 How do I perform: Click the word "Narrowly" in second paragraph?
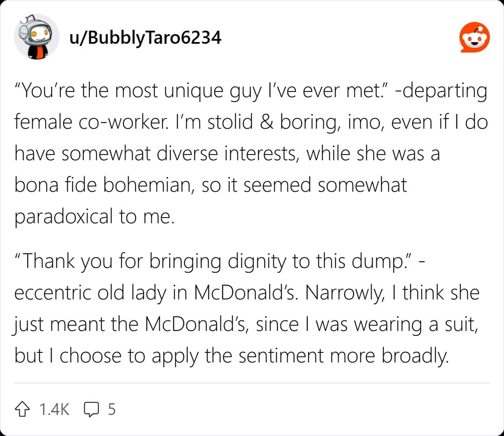point(345,293)
